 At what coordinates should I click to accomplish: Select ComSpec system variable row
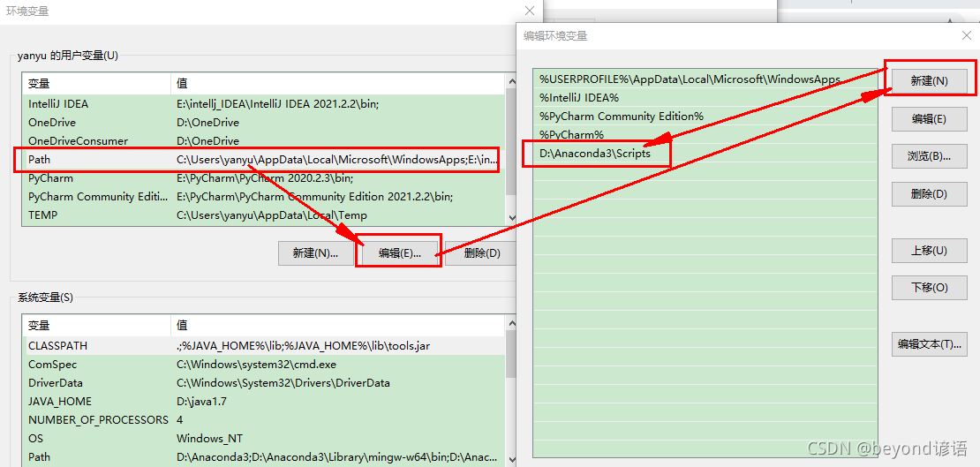pyautogui.click(x=263, y=365)
